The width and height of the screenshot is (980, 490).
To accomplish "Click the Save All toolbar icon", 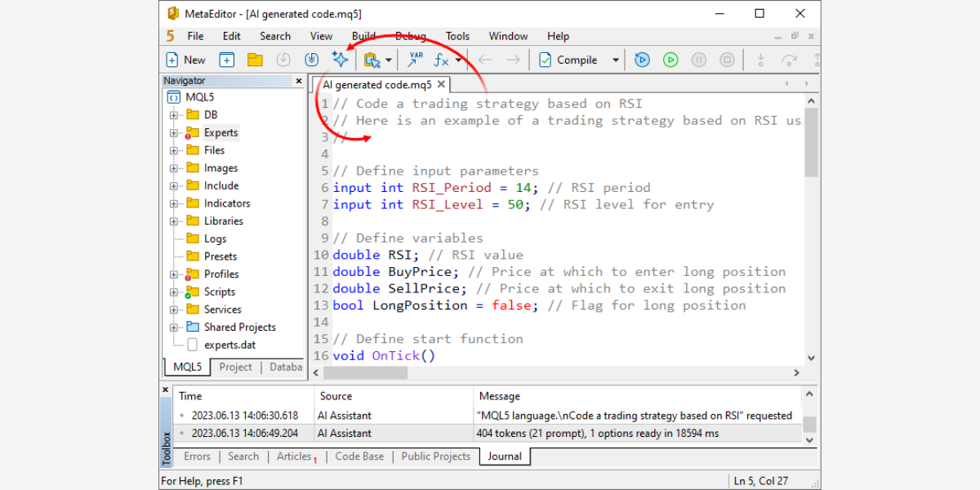I will [x=311, y=60].
